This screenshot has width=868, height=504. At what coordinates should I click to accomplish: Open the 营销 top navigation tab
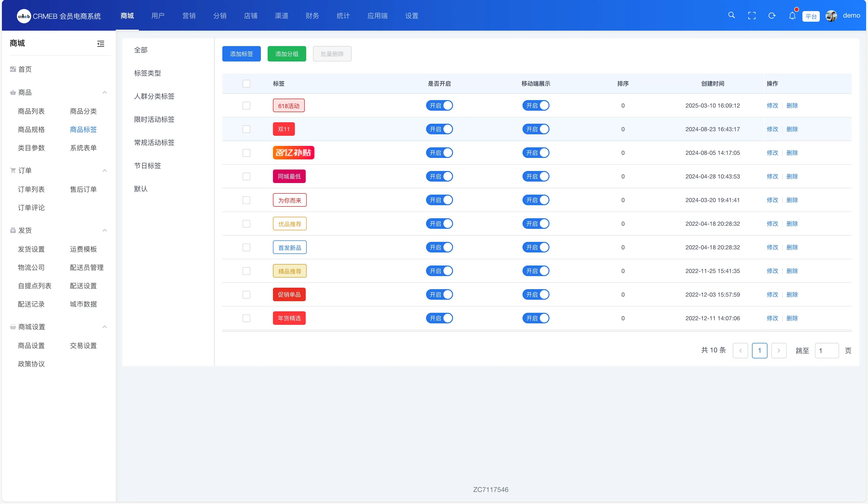pos(189,16)
